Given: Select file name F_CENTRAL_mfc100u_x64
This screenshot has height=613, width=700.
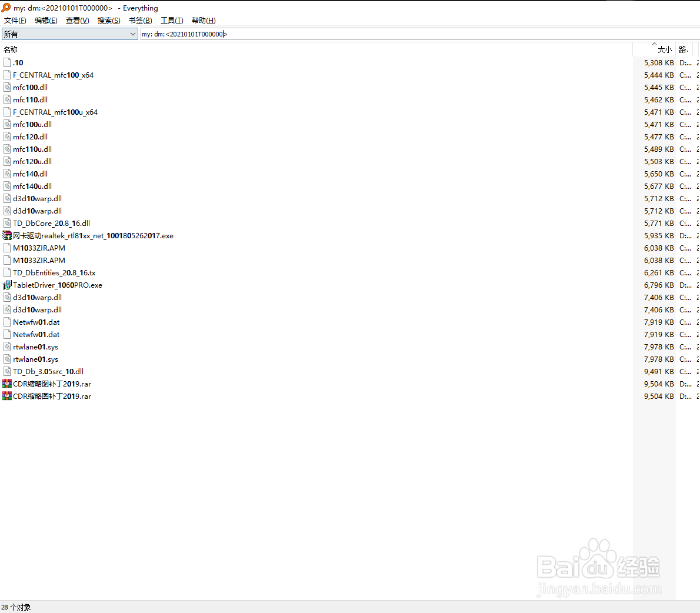Looking at the screenshot, I should pyautogui.click(x=55, y=112).
